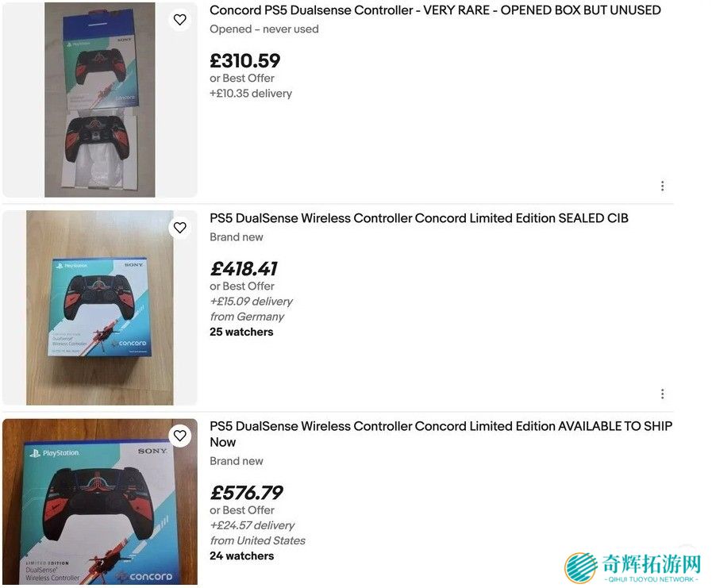View thumbnail of the sealed Concord controller box
712x588 pixels.
click(x=100, y=308)
